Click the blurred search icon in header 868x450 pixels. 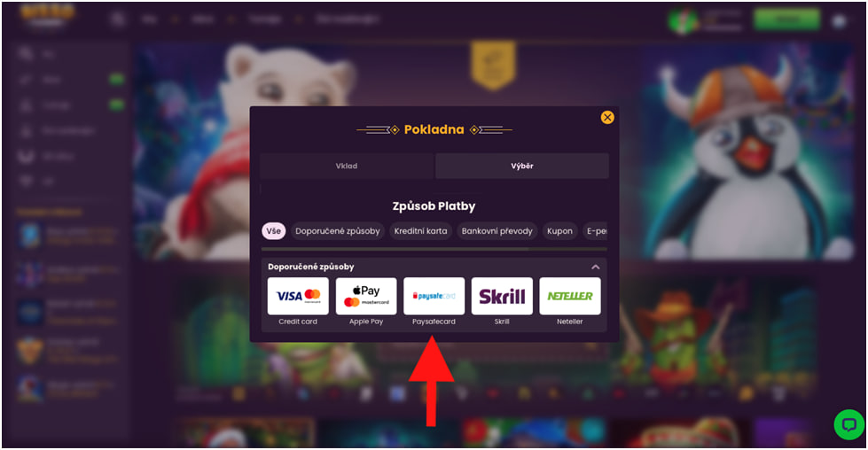pos(118,19)
